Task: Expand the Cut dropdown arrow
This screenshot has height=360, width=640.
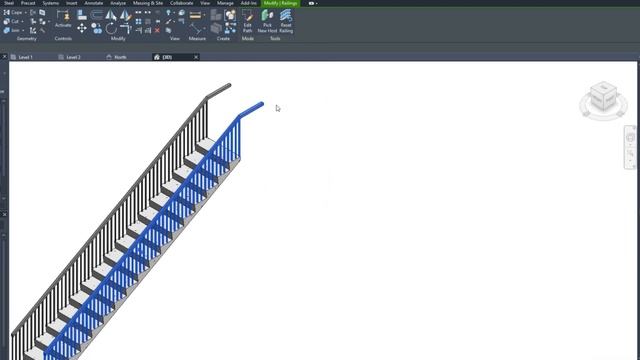Action: [x=22, y=21]
